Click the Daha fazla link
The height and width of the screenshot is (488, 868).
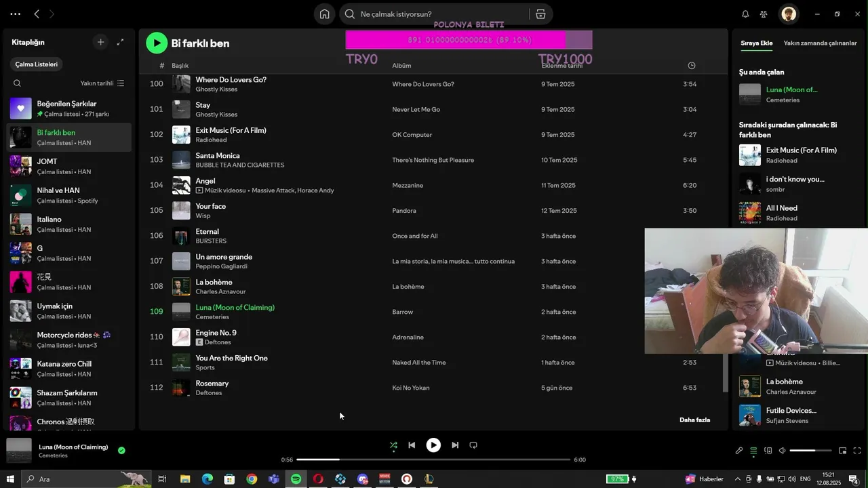[694, 420]
